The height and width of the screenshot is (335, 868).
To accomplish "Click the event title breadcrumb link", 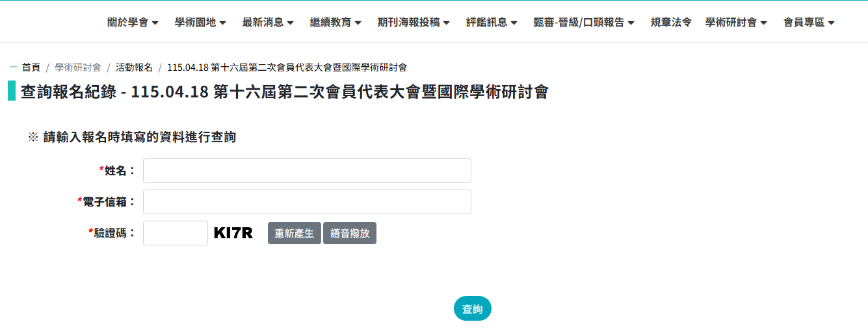I will [287, 68].
